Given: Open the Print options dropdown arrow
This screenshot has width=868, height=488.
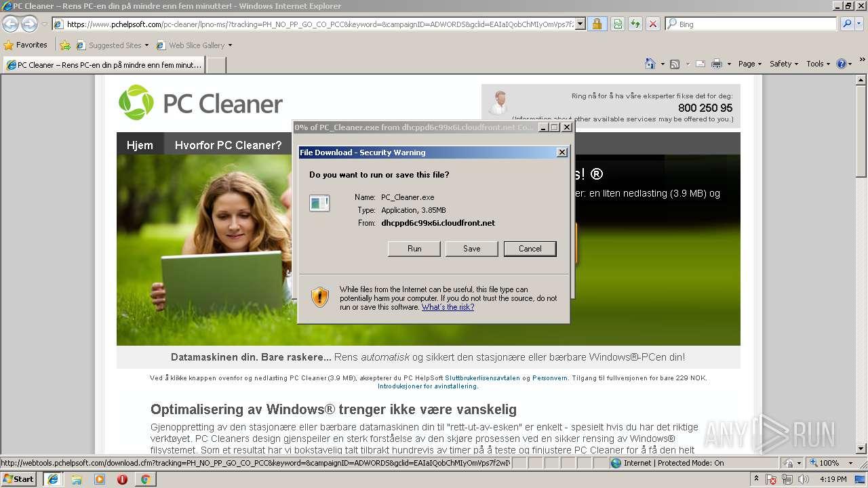Looking at the screenshot, I should tap(729, 64).
